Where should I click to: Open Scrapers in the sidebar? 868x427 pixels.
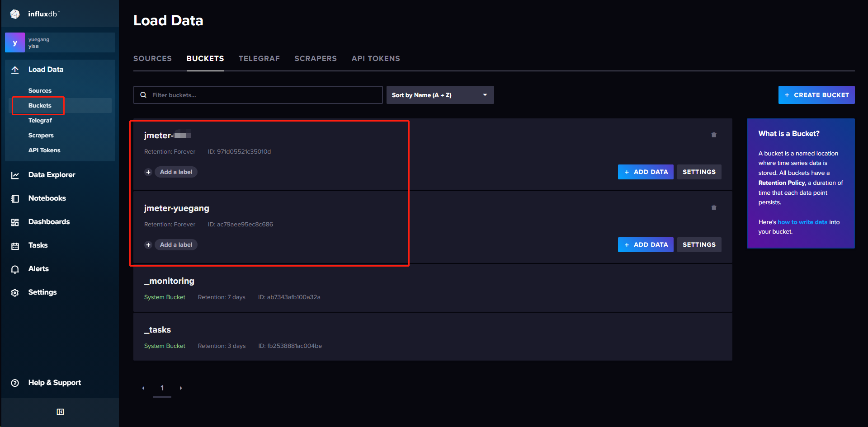[41, 136]
